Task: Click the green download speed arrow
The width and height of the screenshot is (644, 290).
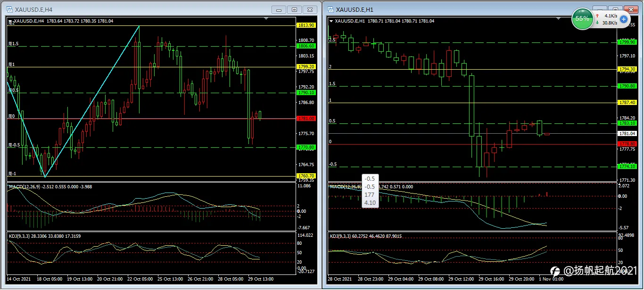Action: [x=597, y=22]
